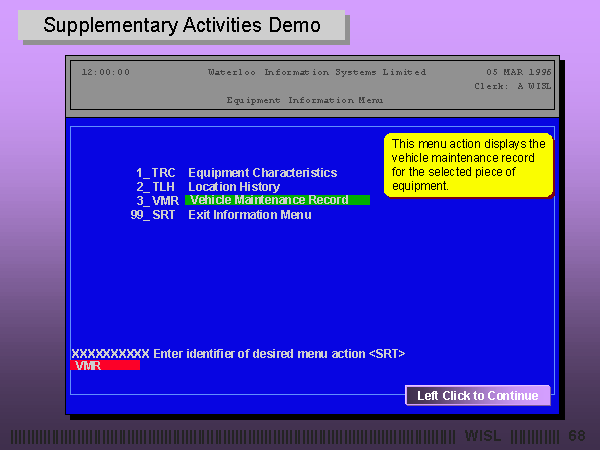Image resolution: width=600 pixels, height=450 pixels.
Task: Select the 1_TRC Equipment Characteristics menu entry
Action: [236, 173]
